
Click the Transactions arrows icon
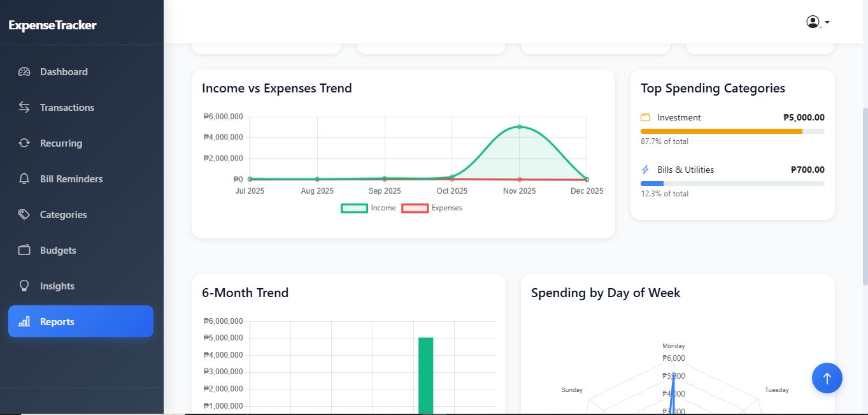24,108
